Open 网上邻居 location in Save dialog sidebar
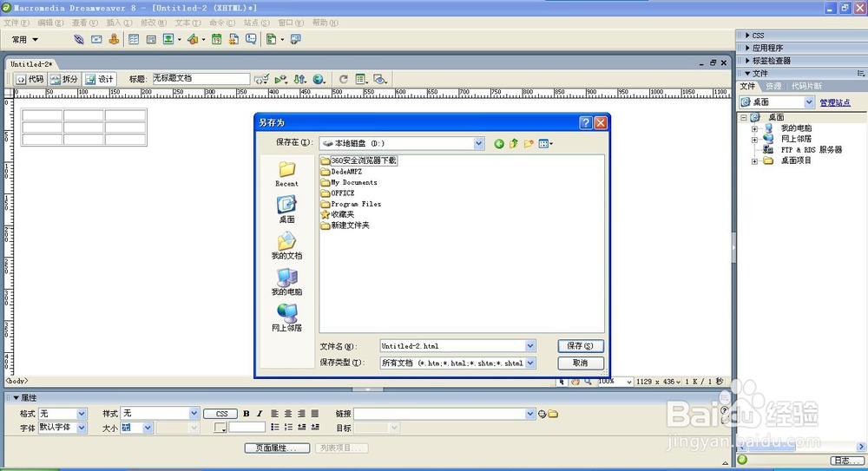 click(x=286, y=317)
